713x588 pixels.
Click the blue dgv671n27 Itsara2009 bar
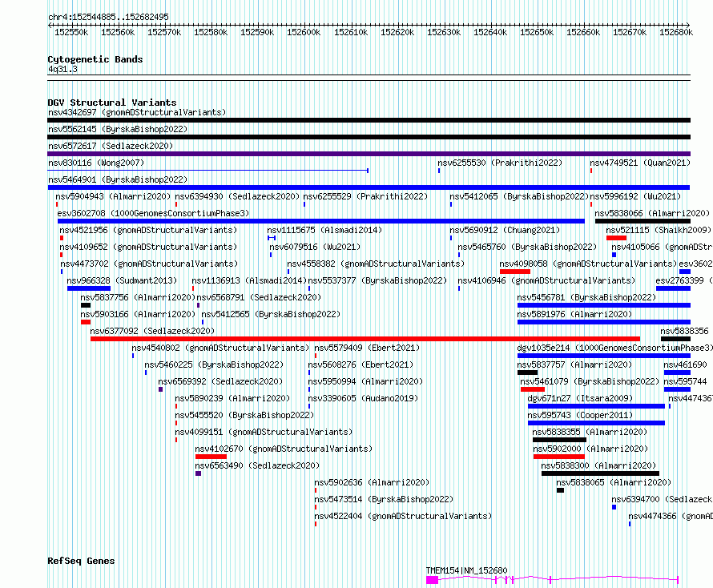coord(596,406)
